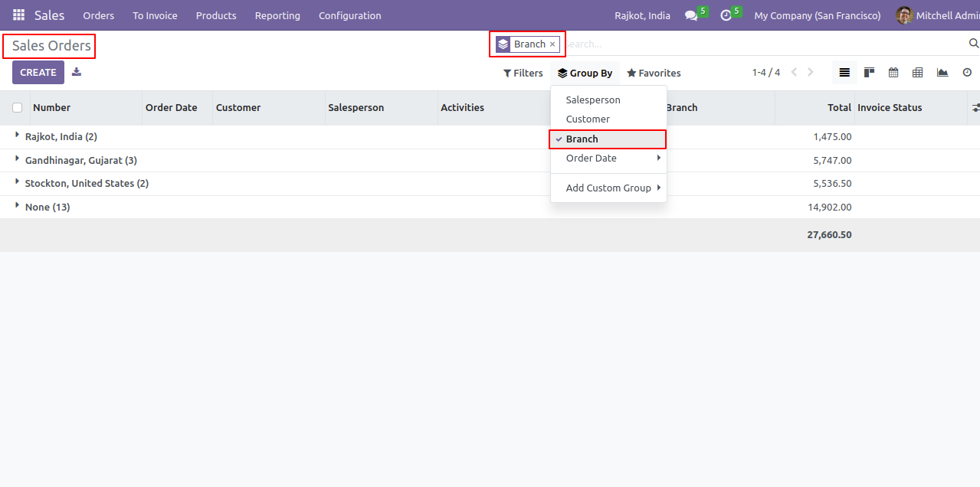Click Mitchell Admin user avatar

click(x=905, y=15)
